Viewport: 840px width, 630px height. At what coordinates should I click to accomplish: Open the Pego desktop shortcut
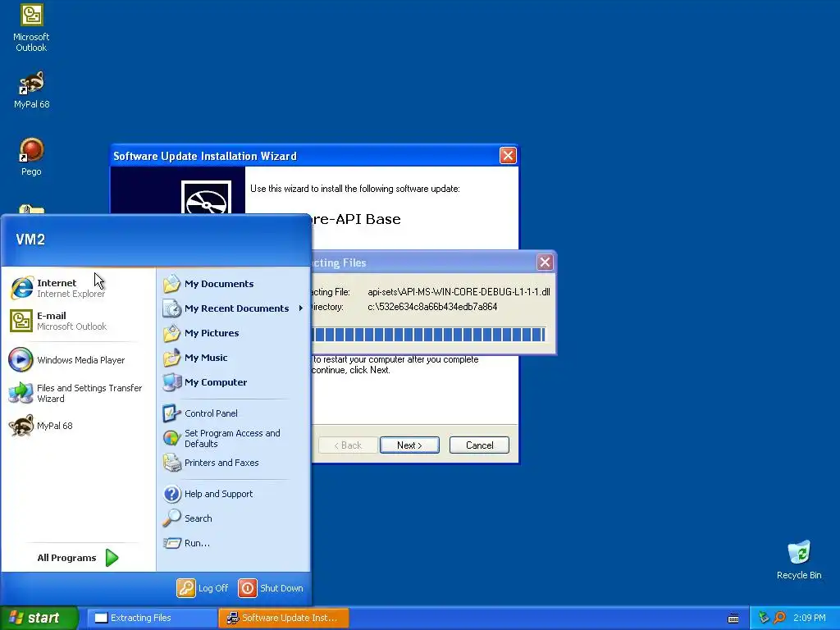coord(31,157)
